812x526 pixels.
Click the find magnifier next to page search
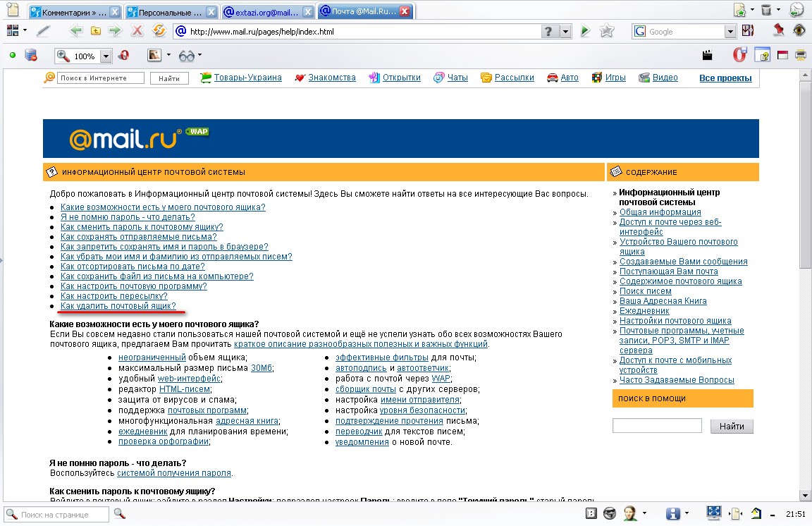(x=120, y=513)
